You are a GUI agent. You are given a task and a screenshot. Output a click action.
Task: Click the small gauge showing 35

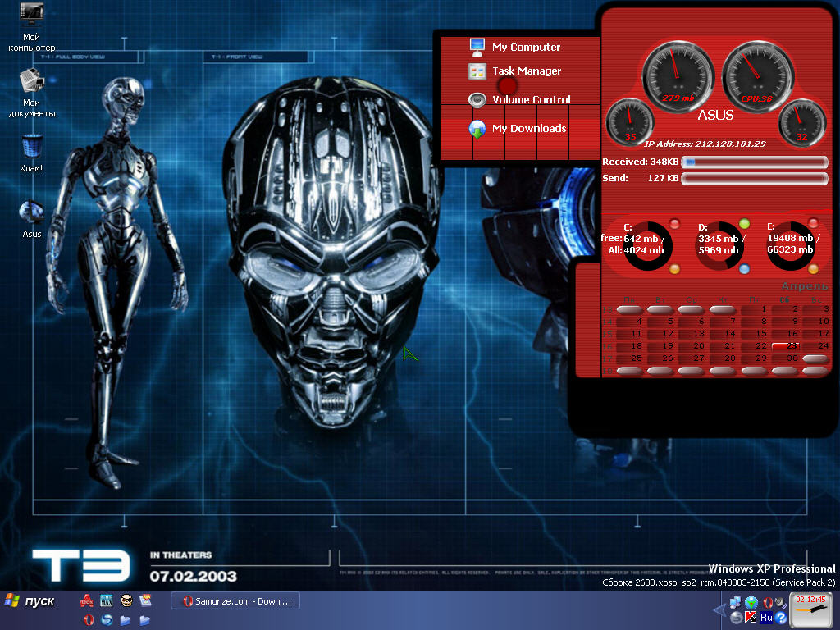tap(629, 123)
